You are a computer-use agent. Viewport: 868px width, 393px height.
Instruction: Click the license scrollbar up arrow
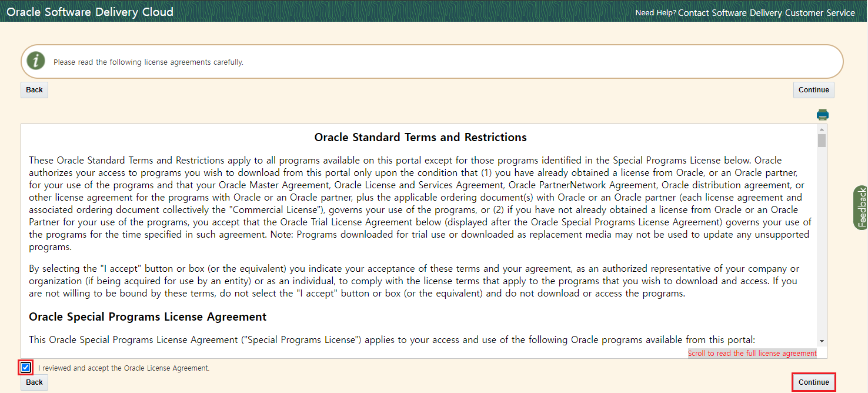(x=822, y=129)
